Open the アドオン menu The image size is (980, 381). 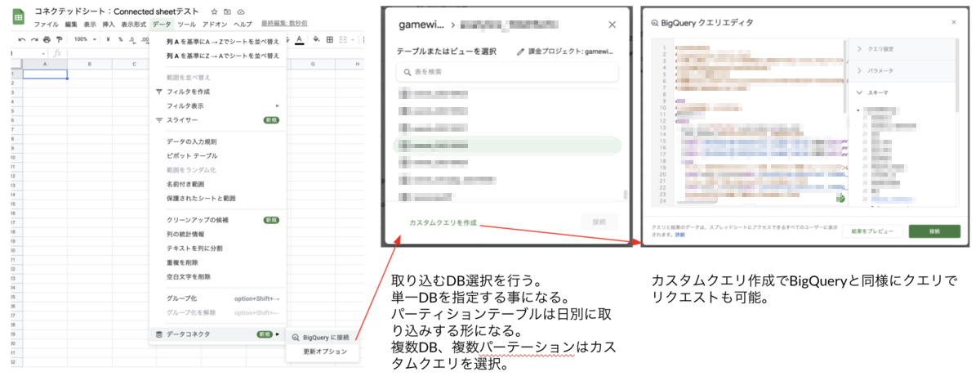[x=215, y=25]
